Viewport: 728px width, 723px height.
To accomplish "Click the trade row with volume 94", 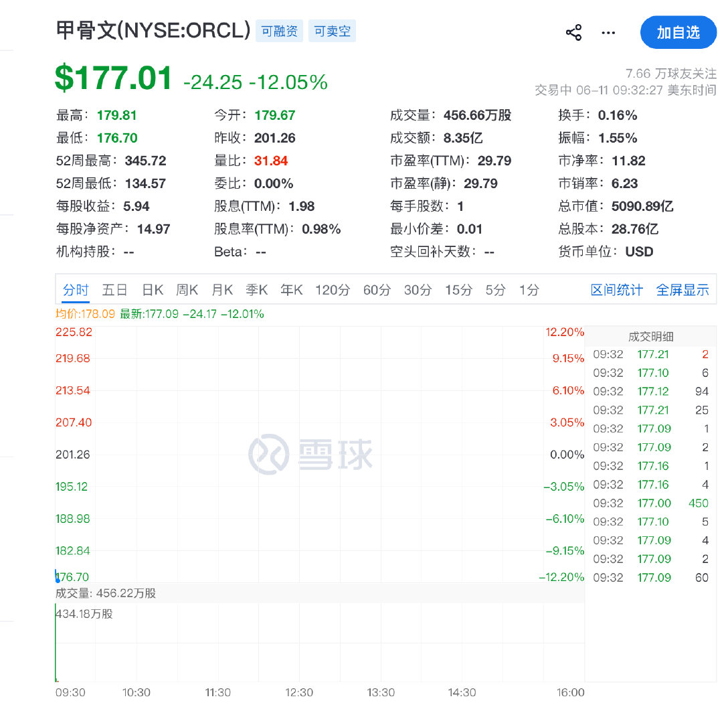I will tap(650, 392).
